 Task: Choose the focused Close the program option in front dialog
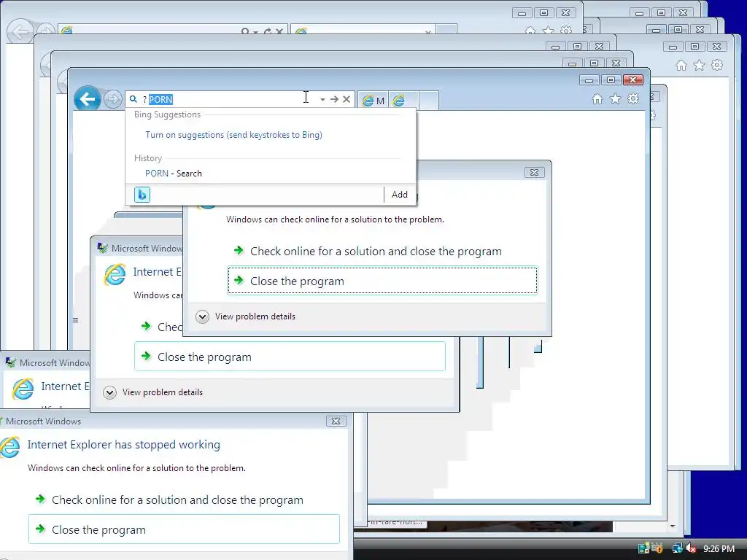pos(382,281)
